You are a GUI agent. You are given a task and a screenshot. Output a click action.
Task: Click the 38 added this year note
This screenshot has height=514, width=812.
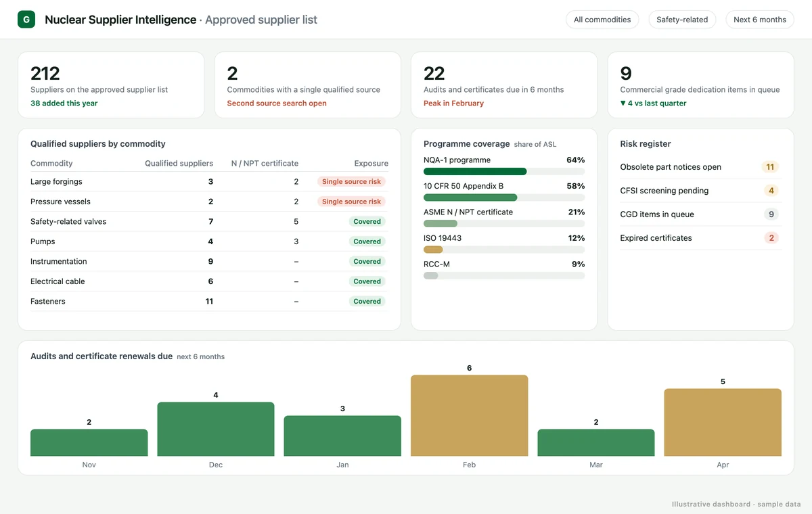[x=64, y=103]
